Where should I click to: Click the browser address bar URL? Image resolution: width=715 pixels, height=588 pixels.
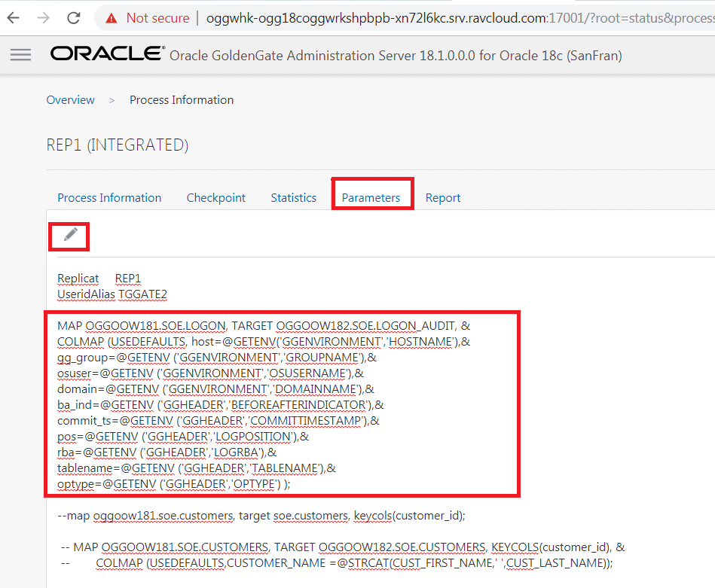coord(460,18)
